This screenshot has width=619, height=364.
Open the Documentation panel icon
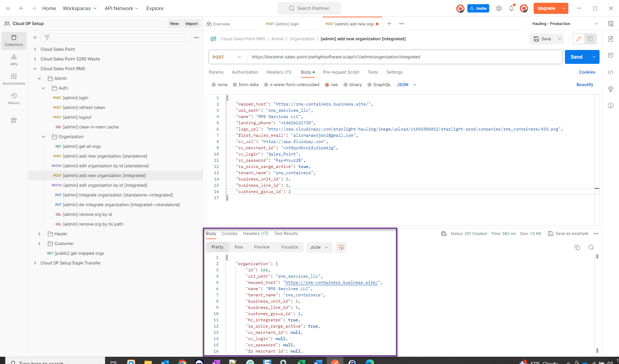pos(611,39)
